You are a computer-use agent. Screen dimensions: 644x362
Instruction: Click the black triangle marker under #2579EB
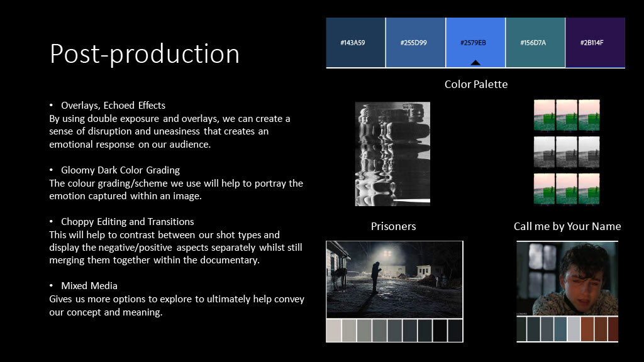[475, 63]
